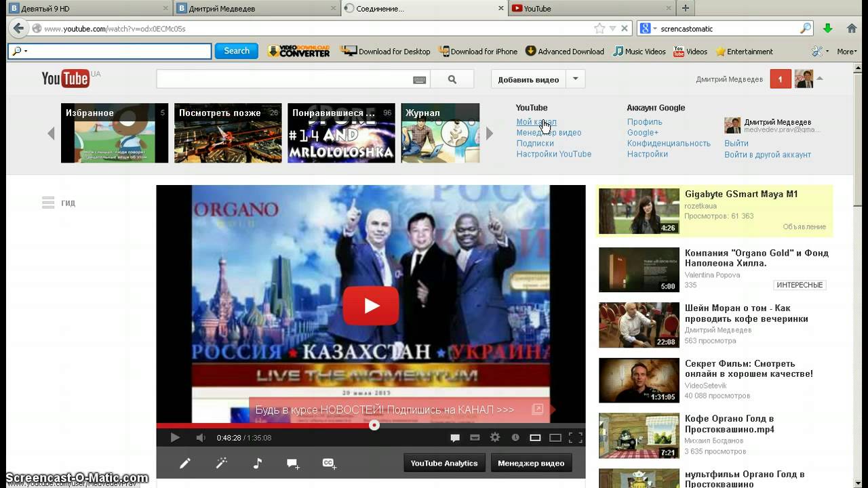
Task: Play video with big red button
Action: pyautogui.click(x=371, y=306)
